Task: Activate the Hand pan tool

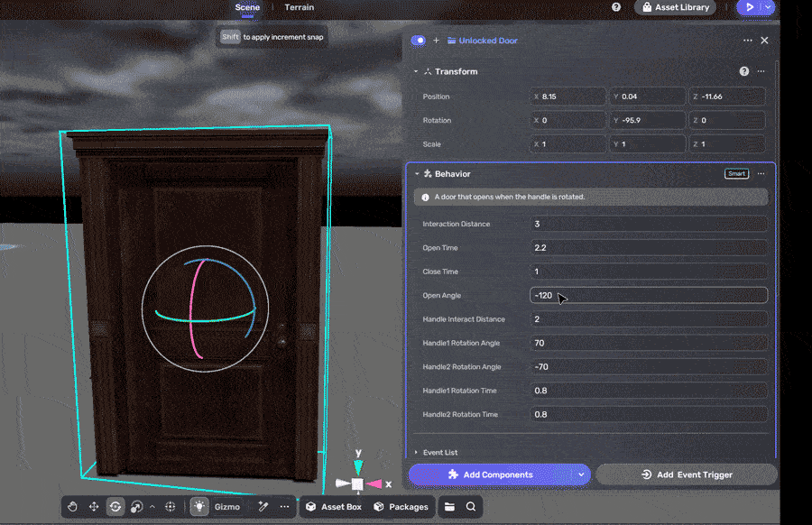Action: (72, 506)
